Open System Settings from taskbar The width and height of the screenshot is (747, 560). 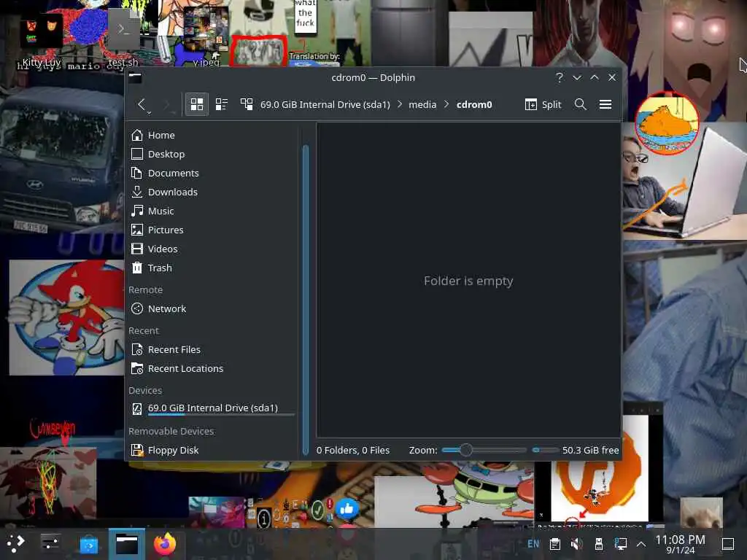point(50,544)
